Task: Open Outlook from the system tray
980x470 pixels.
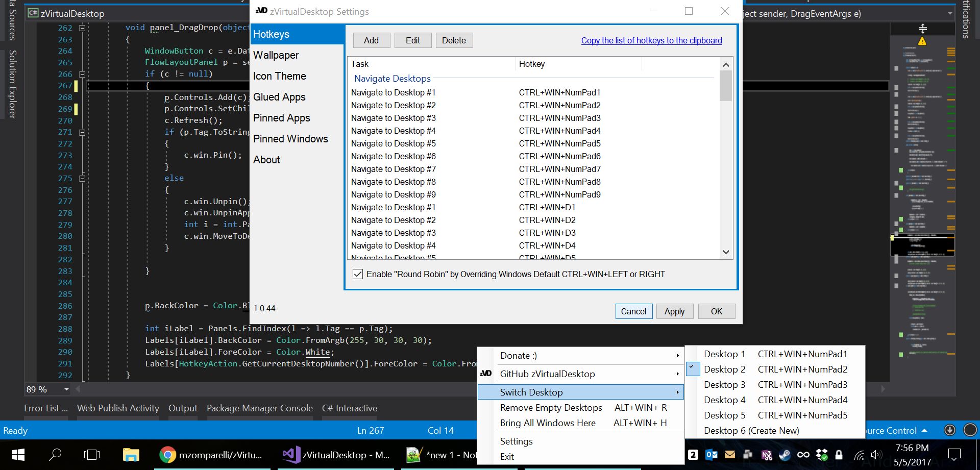Action: (x=711, y=455)
